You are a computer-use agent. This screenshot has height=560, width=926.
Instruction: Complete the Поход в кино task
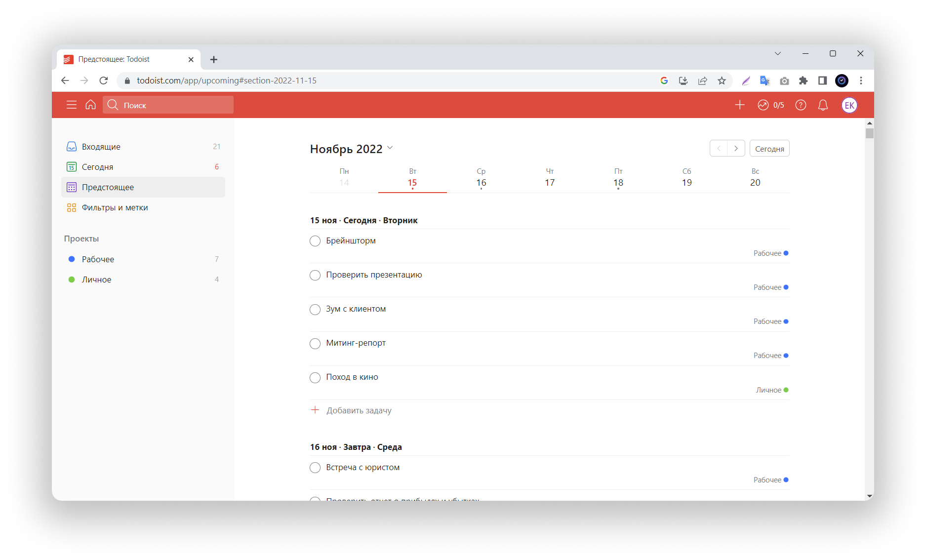[x=315, y=377]
